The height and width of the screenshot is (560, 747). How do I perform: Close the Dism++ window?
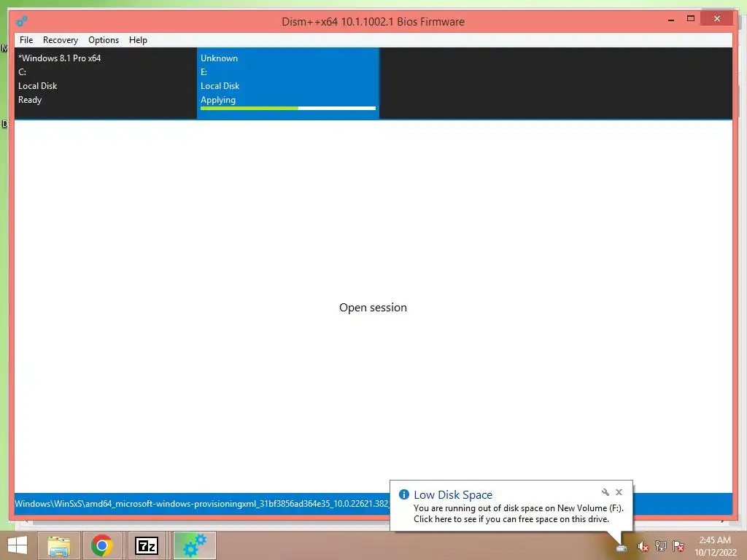[x=717, y=18]
